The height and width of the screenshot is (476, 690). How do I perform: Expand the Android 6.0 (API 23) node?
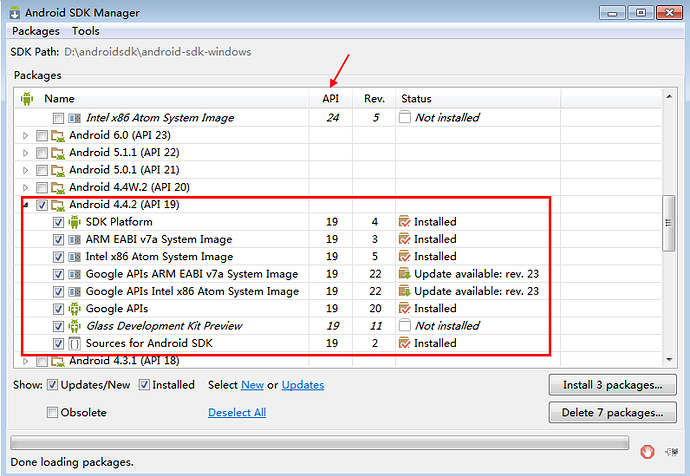click(x=26, y=135)
